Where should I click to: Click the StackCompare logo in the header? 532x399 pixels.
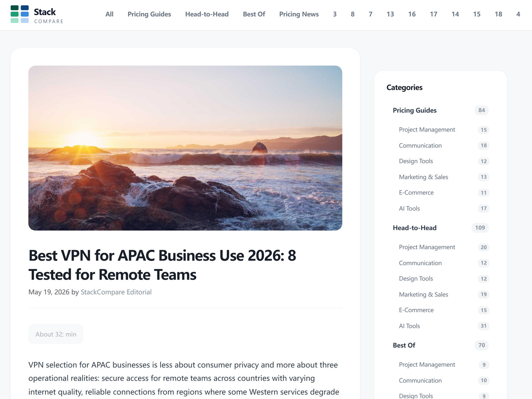pyautogui.click(x=37, y=14)
